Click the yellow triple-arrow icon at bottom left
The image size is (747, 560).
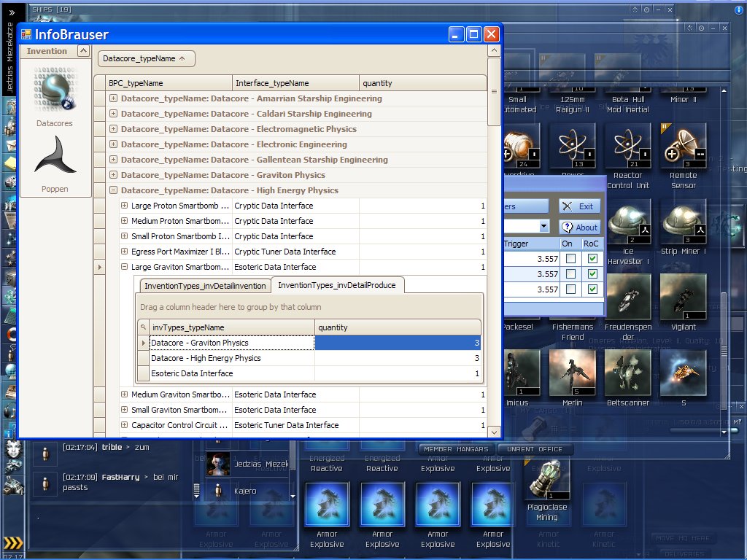click(x=13, y=542)
